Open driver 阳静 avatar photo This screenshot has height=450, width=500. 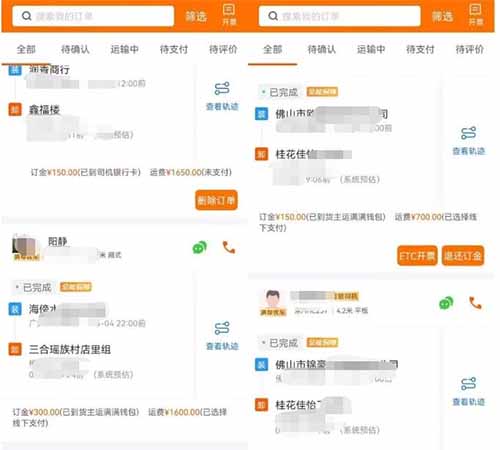26,247
